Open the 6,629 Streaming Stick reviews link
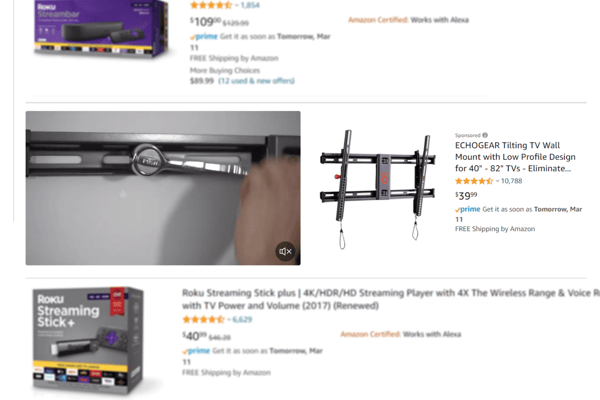Image resolution: width=600 pixels, height=400 pixels. [x=242, y=320]
